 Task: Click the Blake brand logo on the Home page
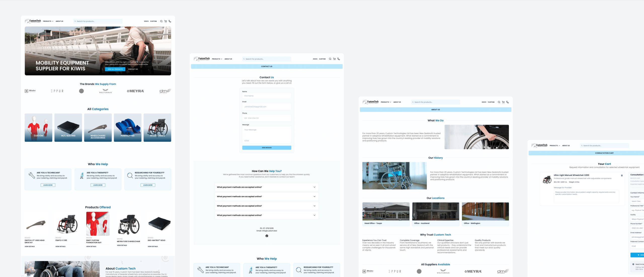coord(30,91)
